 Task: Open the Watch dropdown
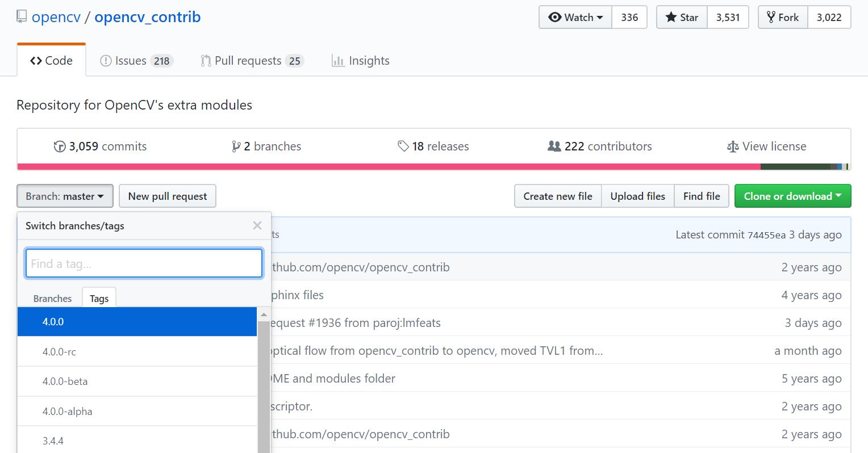tap(575, 17)
